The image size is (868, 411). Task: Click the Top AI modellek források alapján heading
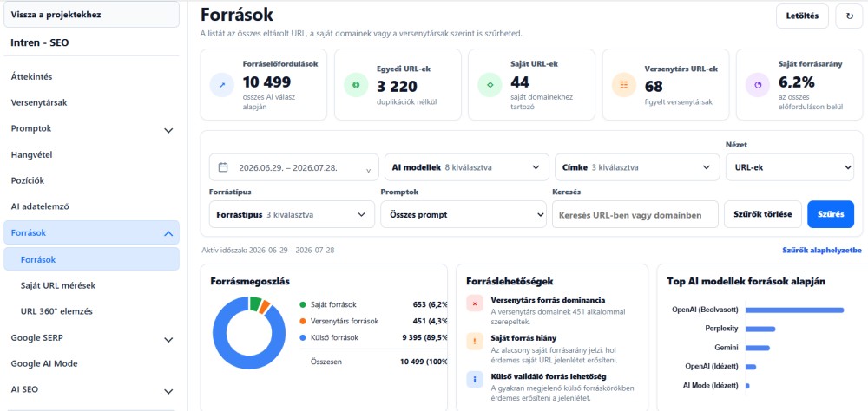pos(746,282)
